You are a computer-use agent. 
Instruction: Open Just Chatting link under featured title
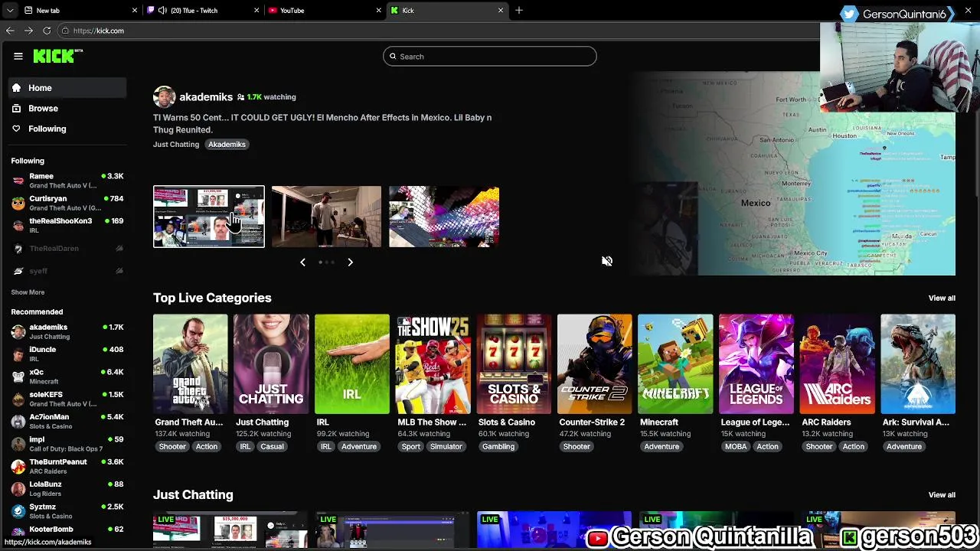[x=176, y=145]
